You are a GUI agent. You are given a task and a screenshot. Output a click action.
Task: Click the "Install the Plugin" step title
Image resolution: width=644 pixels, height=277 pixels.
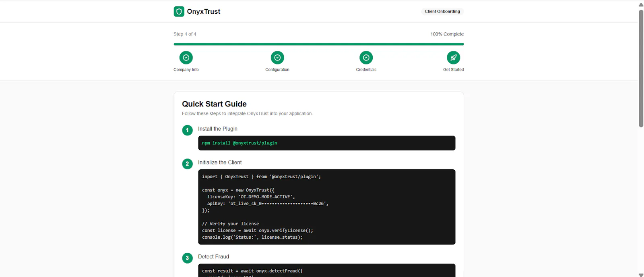coord(218,129)
